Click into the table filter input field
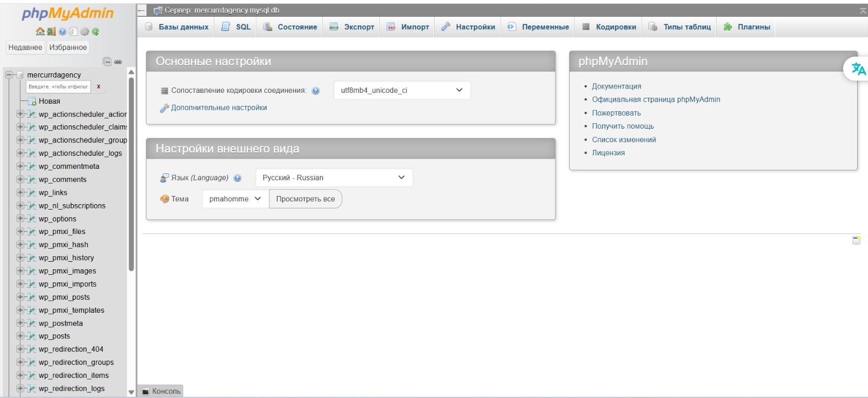This screenshot has height=398, width=868. pos(58,87)
